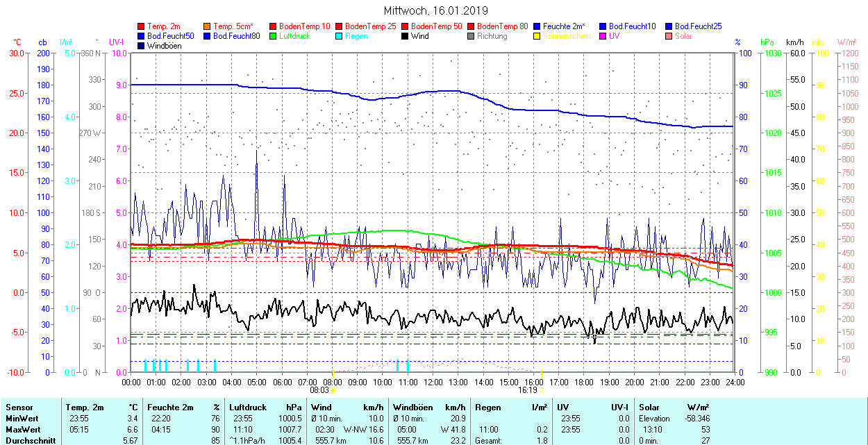Select the BodenTemp 80 legend label
This screenshot has width=868, height=445.
coord(502,26)
